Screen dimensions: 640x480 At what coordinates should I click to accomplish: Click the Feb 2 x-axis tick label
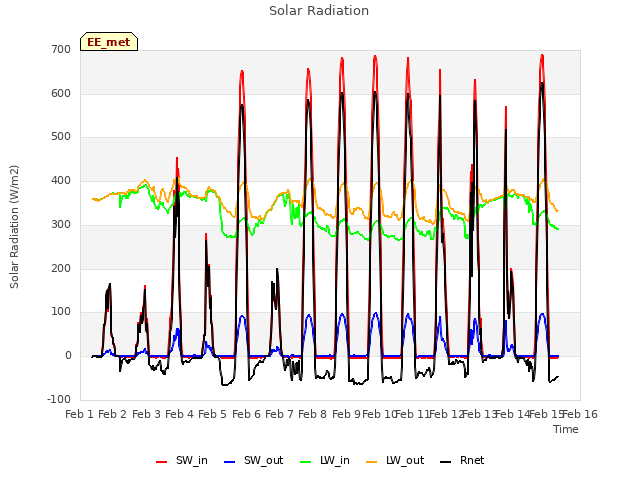click(x=112, y=414)
